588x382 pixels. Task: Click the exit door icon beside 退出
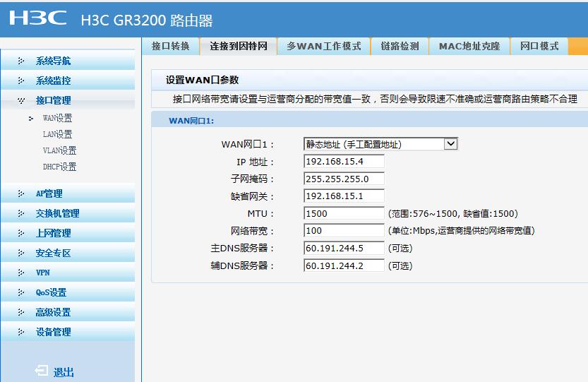point(41,371)
